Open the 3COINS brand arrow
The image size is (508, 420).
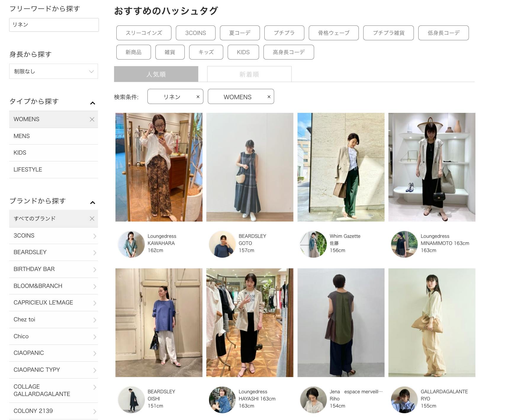click(95, 236)
